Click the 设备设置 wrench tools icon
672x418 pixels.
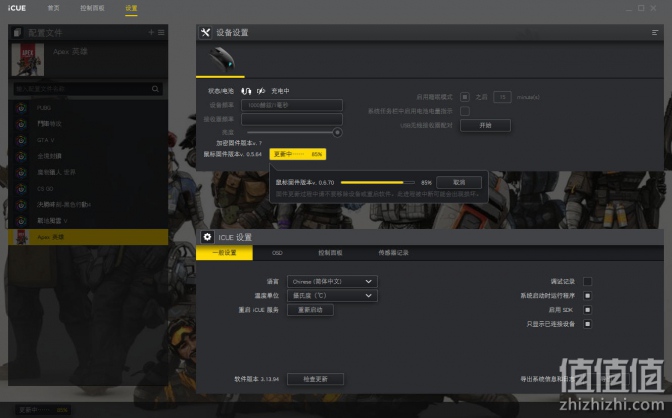click(x=205, y=33)
